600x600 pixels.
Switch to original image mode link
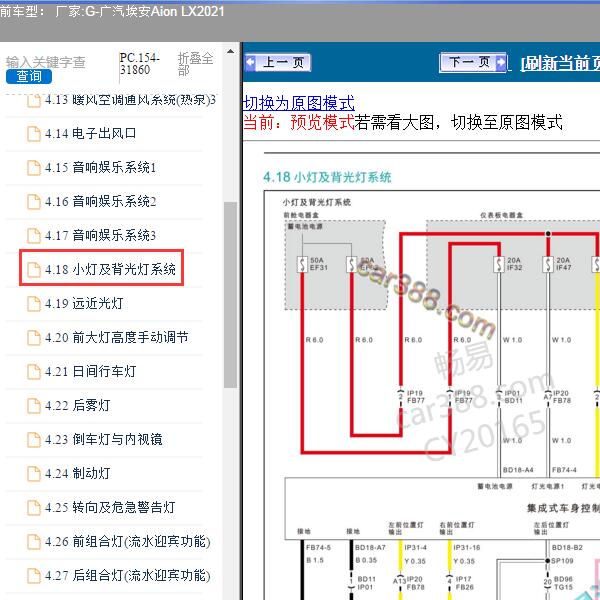click(299, 103)
